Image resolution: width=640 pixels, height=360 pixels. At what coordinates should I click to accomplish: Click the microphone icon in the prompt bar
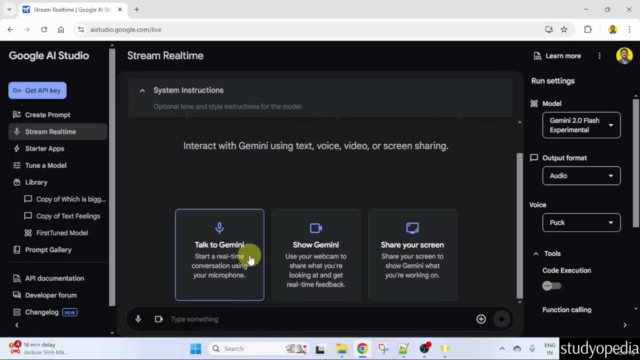pos(138,319)
